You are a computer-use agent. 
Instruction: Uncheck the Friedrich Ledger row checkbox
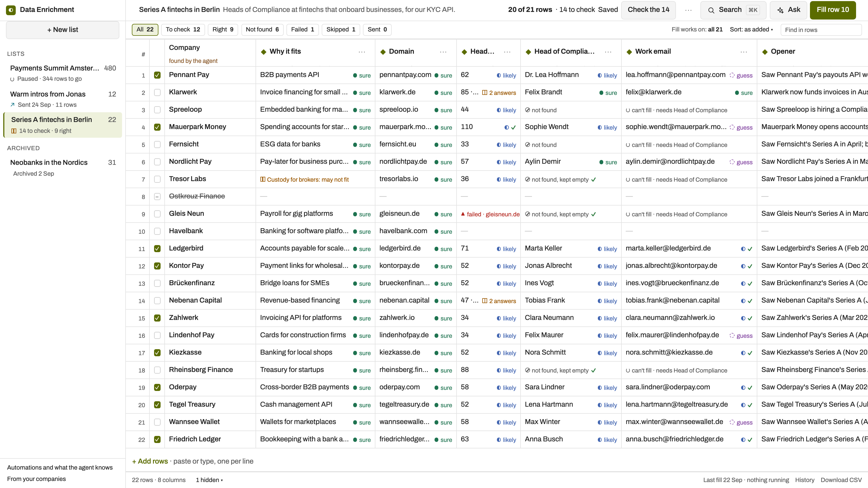(x=157, y=439)
